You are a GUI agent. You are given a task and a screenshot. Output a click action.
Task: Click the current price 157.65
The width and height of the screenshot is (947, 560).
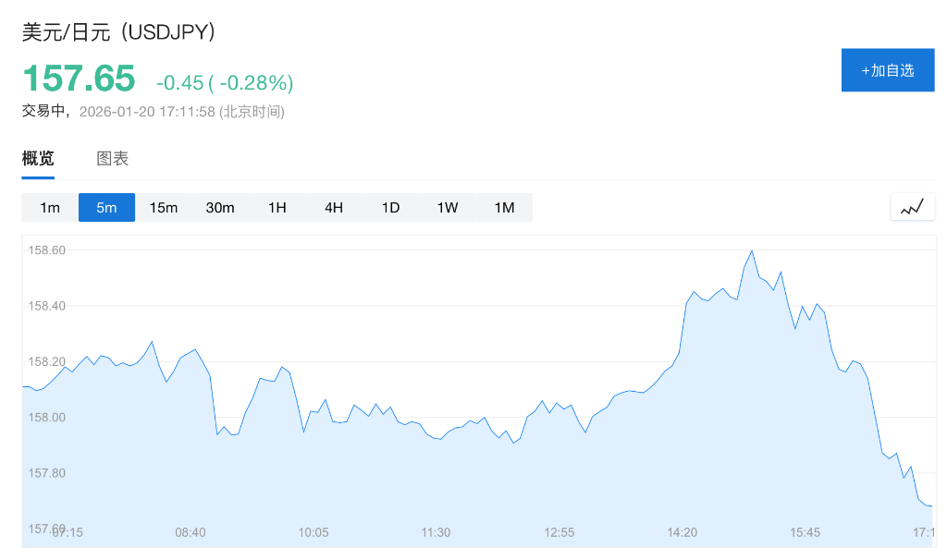(x=79, y=79)
